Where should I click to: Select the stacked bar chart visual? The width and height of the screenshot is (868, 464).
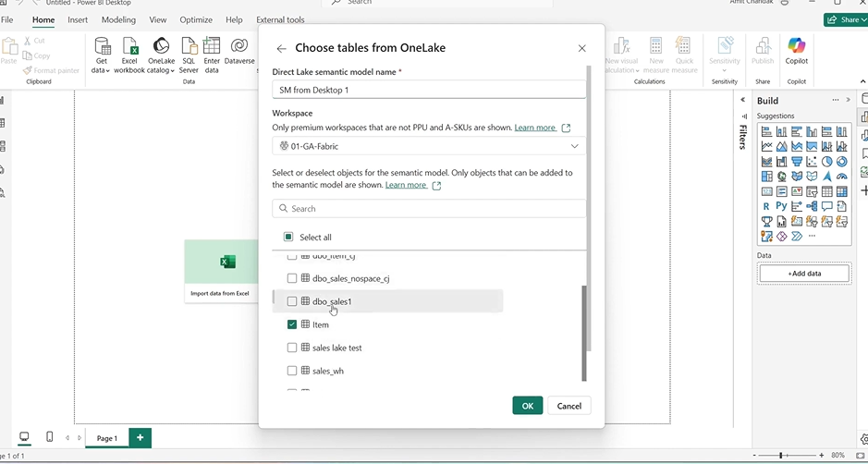[766, 132]
